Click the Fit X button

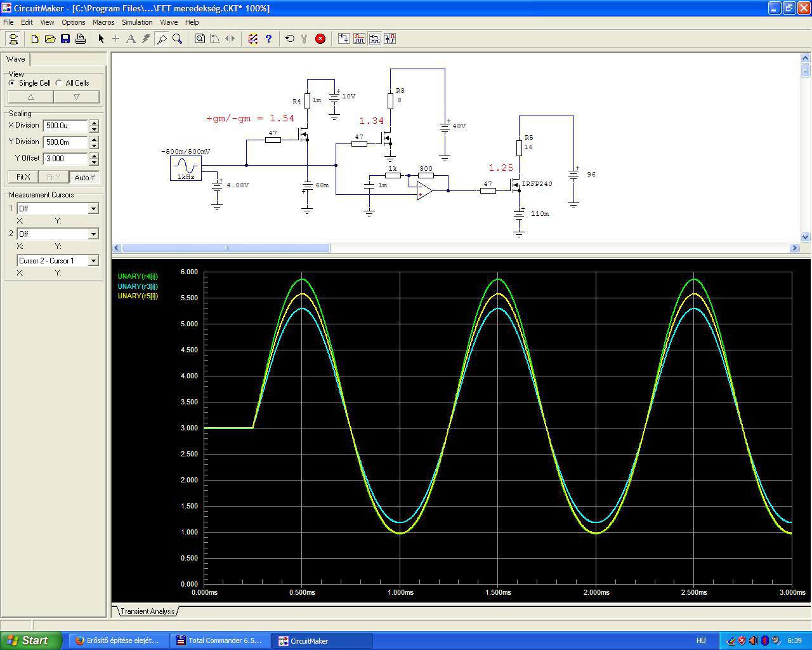point(23,177)
